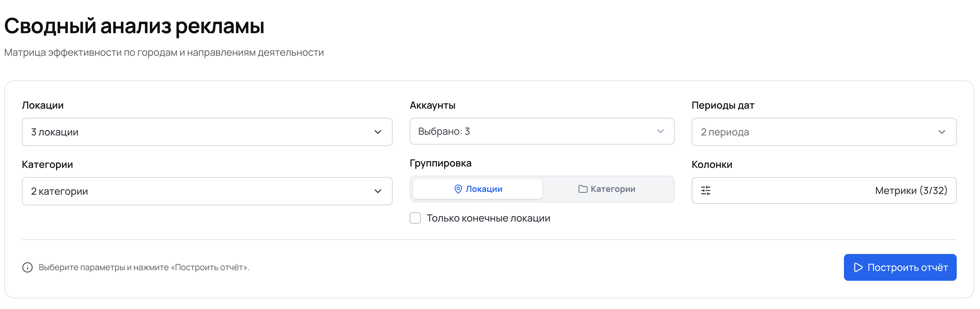Click the folder icon in Категории tab
Viewport: 980px width, 309px height.
[x=583, y=189]
